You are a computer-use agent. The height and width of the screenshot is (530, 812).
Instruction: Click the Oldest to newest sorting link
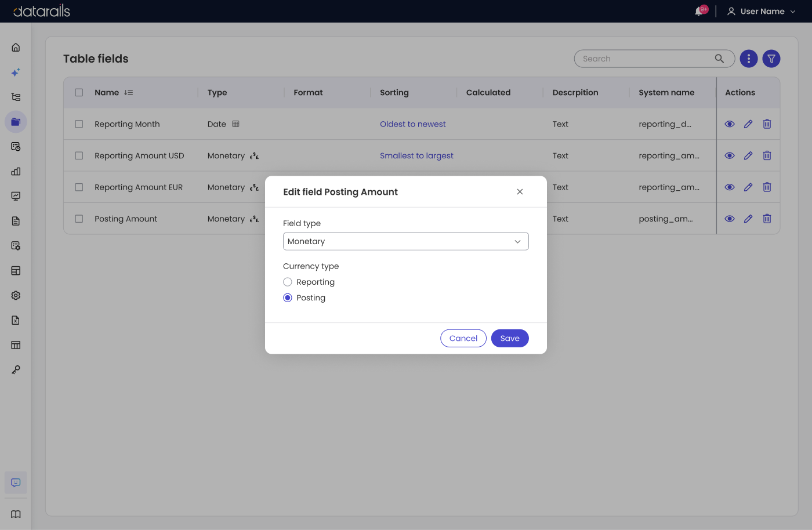(413, 124)
